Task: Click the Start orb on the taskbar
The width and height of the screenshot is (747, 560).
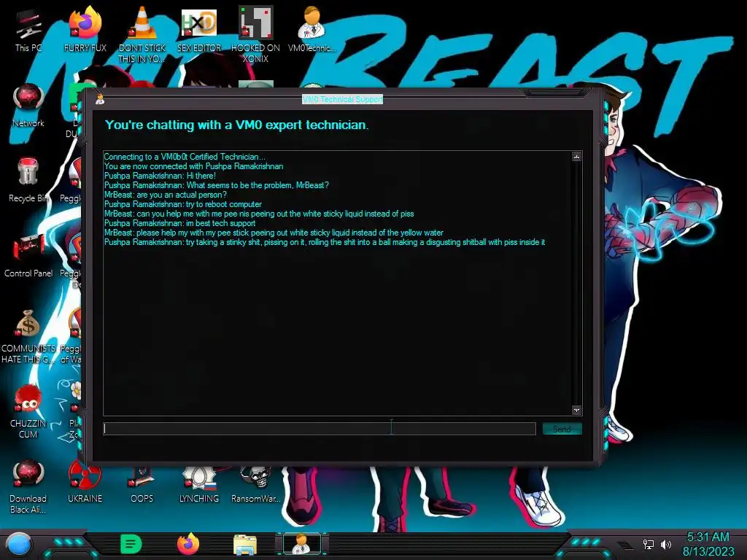Action: pyautogui.click(x=19, y=544)
